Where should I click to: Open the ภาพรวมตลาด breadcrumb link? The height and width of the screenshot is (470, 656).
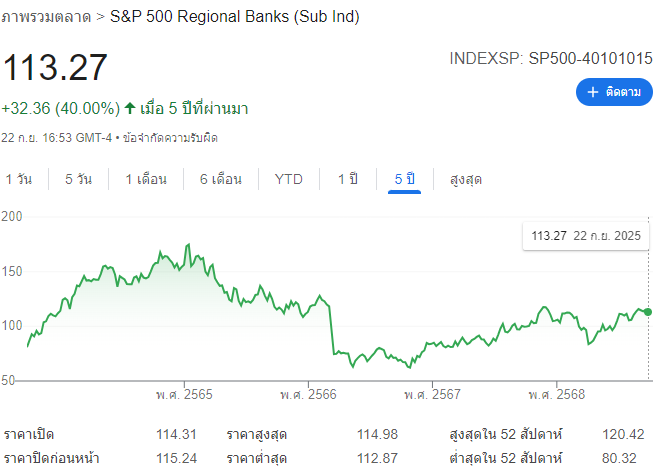45,17
